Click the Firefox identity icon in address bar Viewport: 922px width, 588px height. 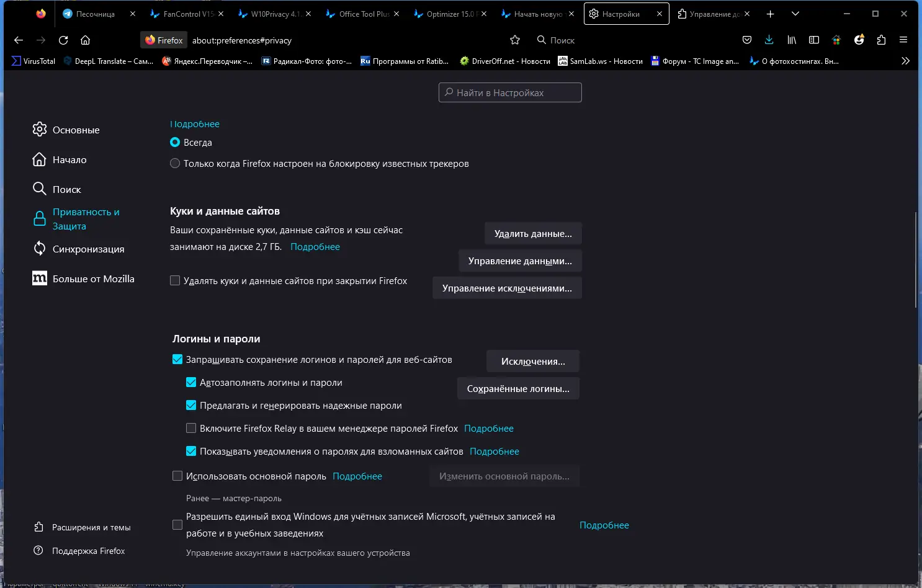(164, 40)
